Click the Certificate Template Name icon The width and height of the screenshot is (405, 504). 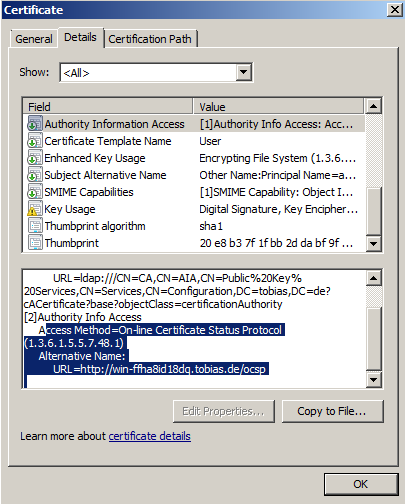pos(35,141)
